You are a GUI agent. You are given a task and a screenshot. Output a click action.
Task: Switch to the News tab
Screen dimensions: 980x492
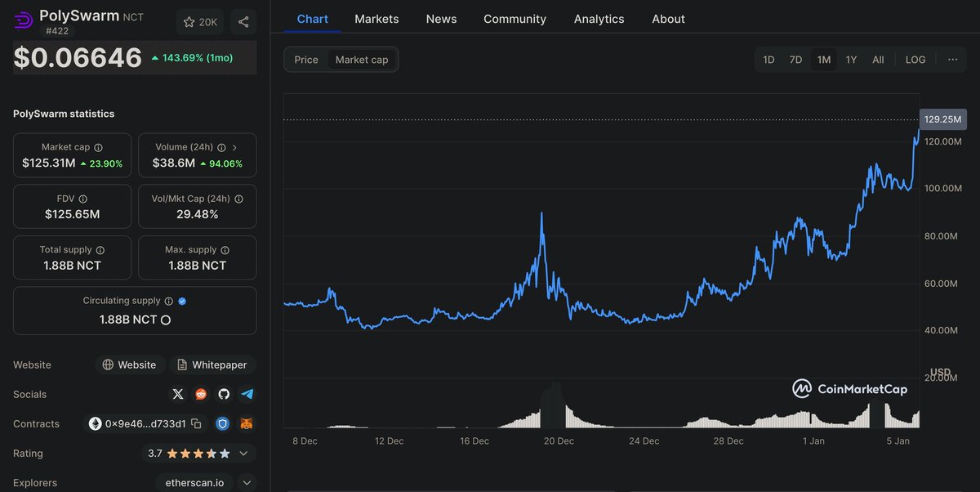click(x=441, y=19)
